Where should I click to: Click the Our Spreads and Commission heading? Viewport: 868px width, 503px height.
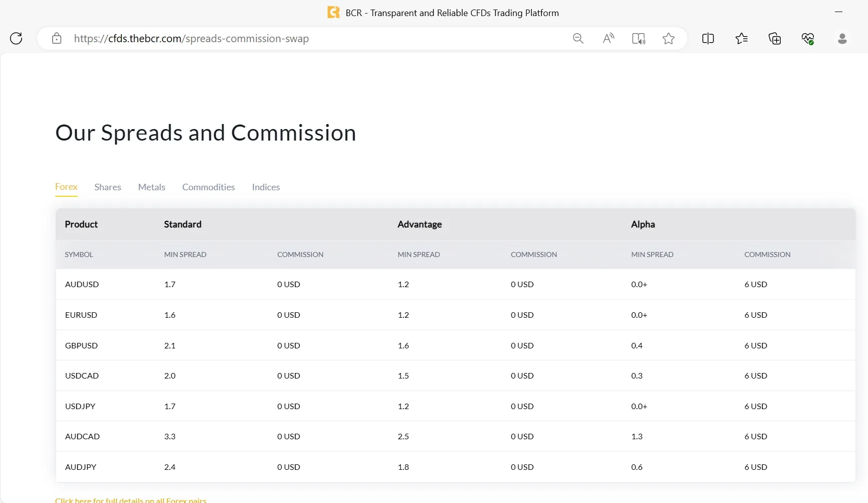click(x=206, y=133)
